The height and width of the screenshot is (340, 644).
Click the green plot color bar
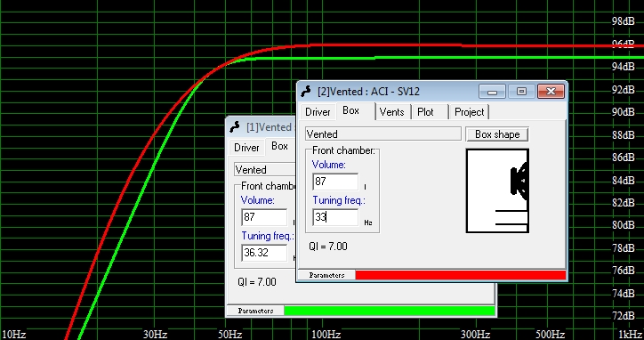[x=390, y=311]
